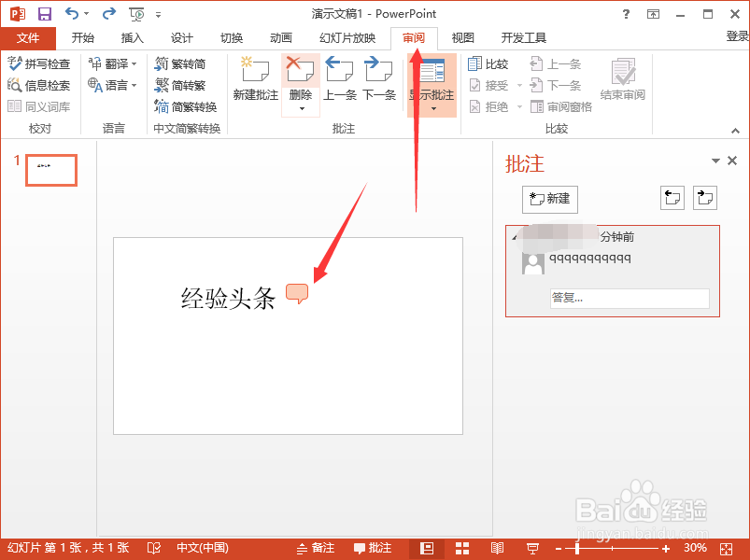Click the 新建 button in the comments pane

point(549,199)
